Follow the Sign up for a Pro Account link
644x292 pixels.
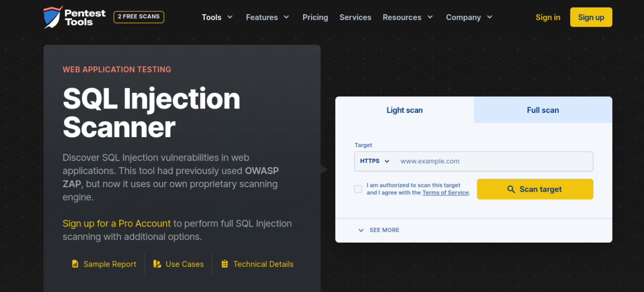[117, 223]
